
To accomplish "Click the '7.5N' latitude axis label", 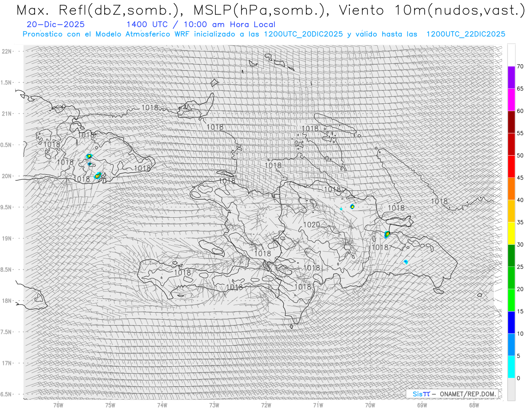I will point(7,332).
